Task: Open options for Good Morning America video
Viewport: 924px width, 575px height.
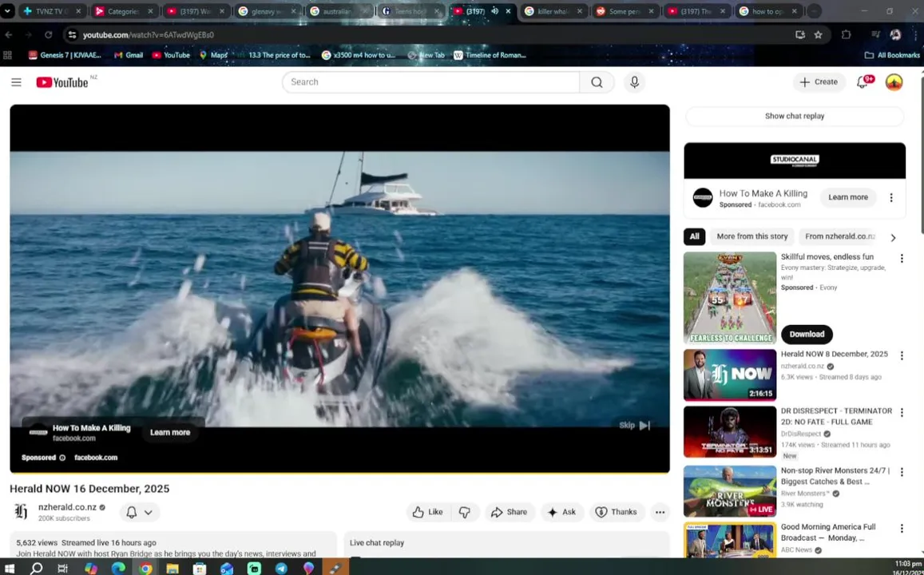Action: click(x=901, y=529)
